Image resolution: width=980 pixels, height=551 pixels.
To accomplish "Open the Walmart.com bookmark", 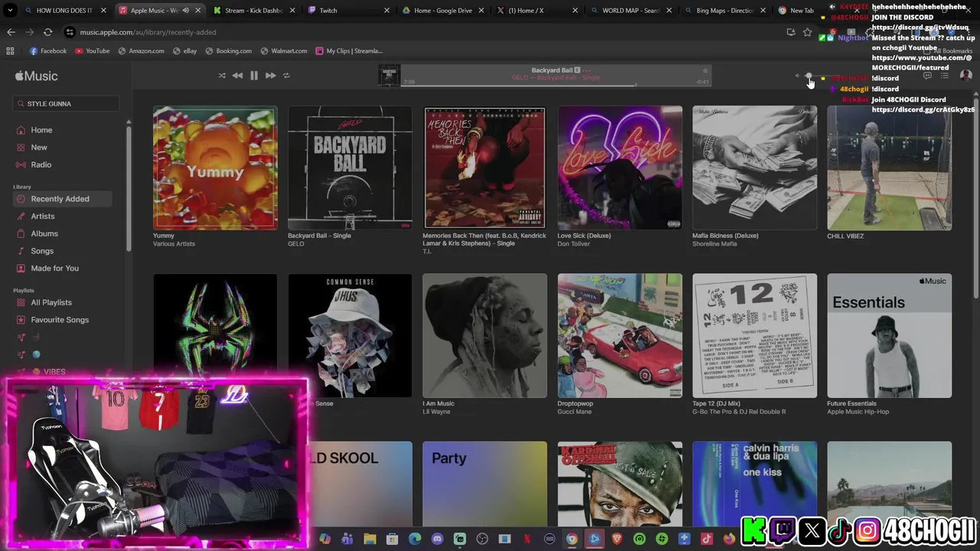I will pyautogui.click(x=283, y=51).
